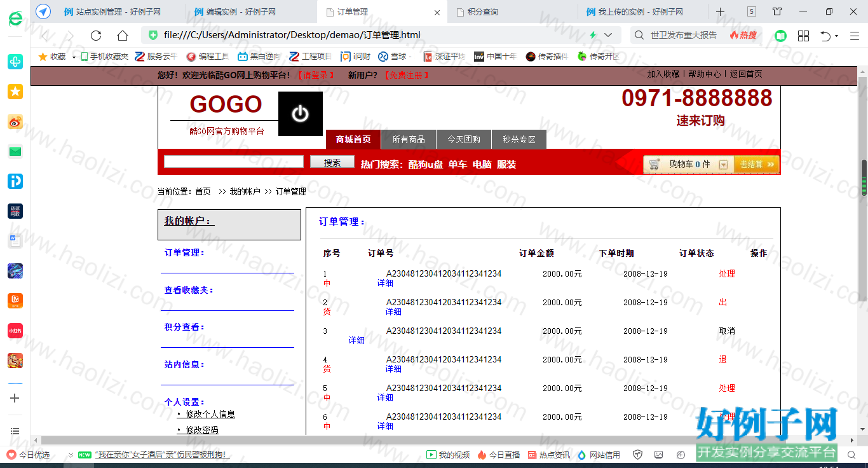Click the tab count icon showing 5
This screenshot has height=468, width=868.
[x=752, y=11]
